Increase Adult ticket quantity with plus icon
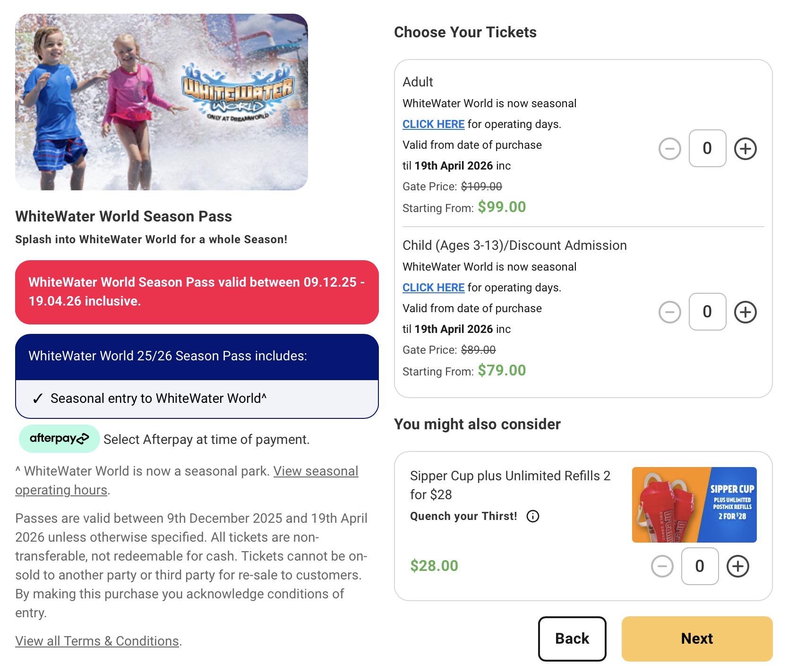 click(745, 149)
